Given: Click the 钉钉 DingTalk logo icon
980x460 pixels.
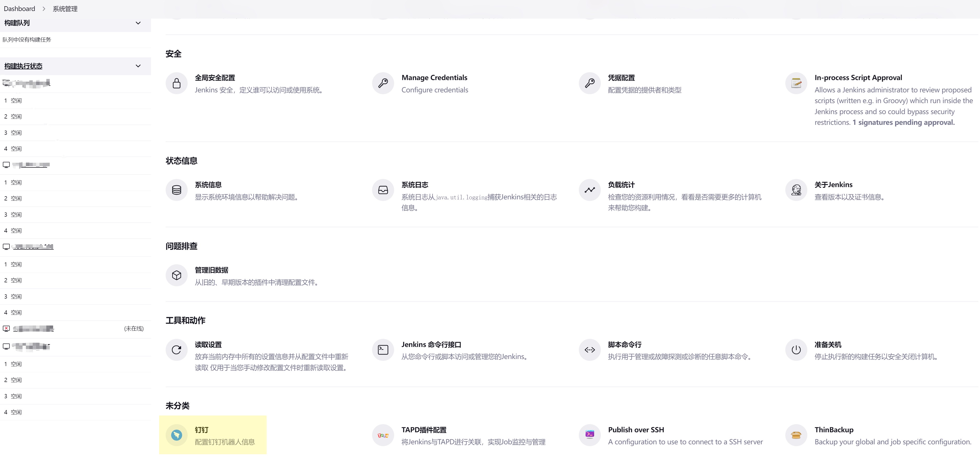Looking at the screenshot, I should [x=177, y=435].
